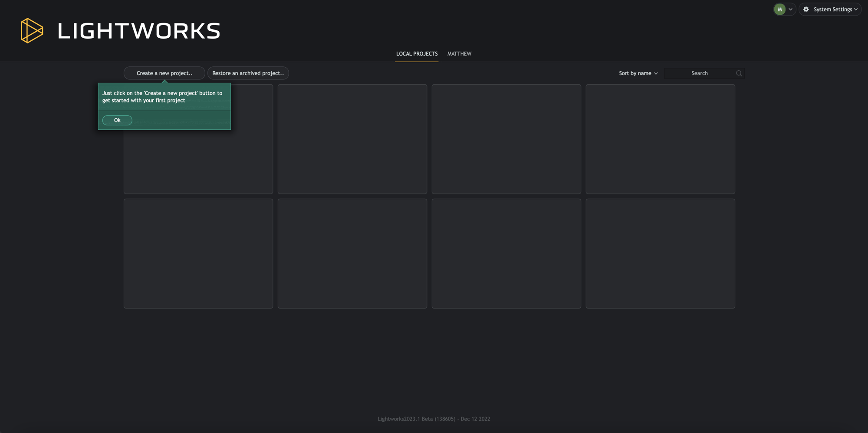
Task: Switch to the LOCAL PROJECTS tab
Action: 417,54
